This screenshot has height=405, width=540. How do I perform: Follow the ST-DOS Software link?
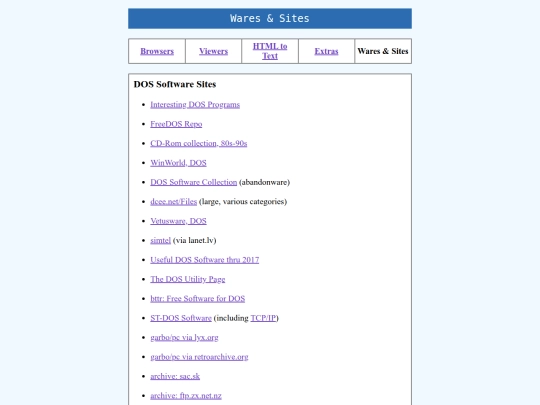pos(181,318)
